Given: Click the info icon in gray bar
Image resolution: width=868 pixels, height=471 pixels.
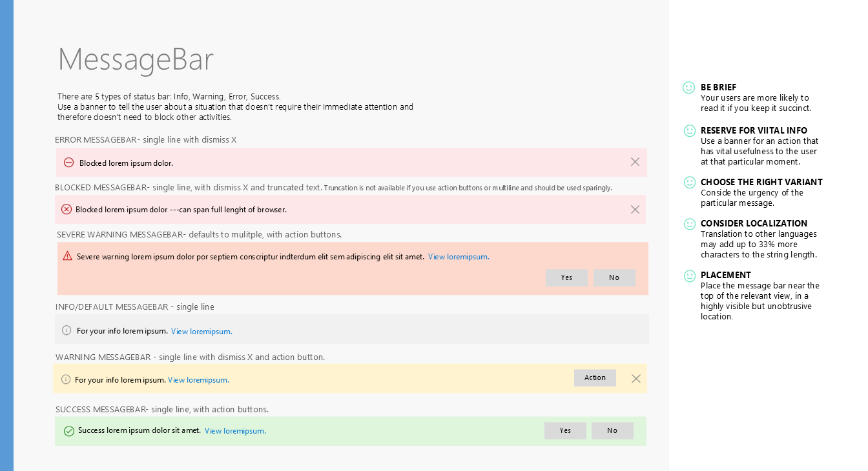Looking at the screenshot, I should 67,330.
